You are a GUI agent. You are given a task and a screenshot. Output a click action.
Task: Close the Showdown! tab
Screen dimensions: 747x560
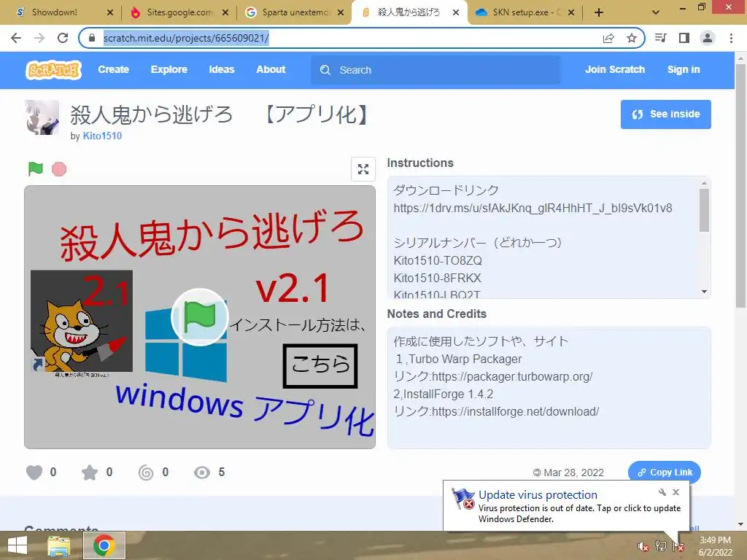coord(110,13)
